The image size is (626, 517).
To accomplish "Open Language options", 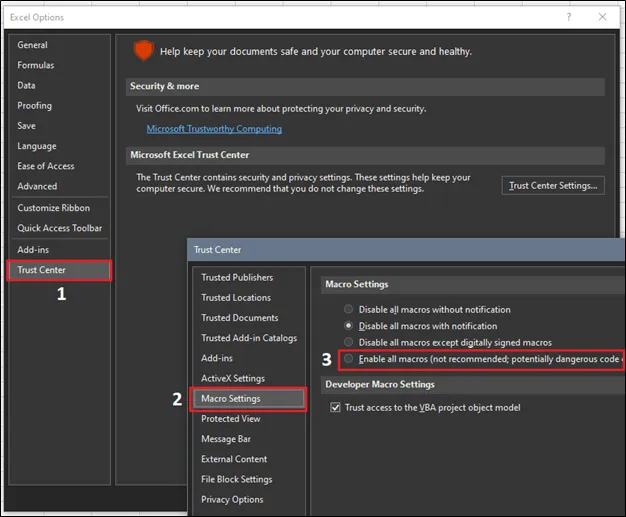I will 37,146.
